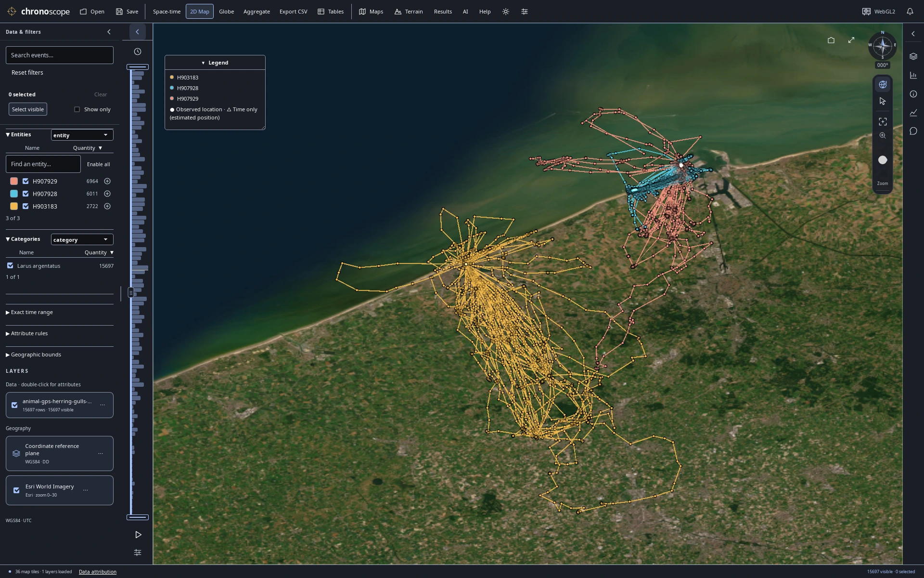Click the Enable all button
The width and height of the screenshot is (924, 578).
(x=98, y=164)
